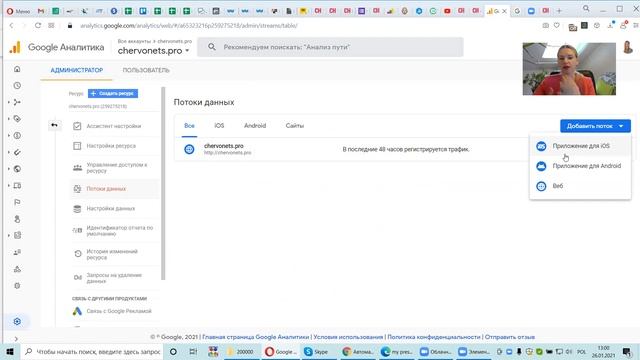Open the Gmail tab in browser
Screen dimensions: 640x360
(40, 11)
